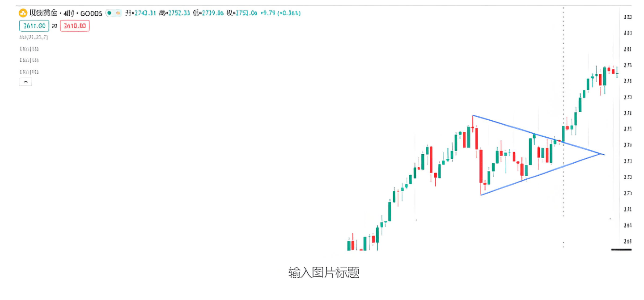The image size is (644, 300).
Task: Click the red 2610.80 price button
Action: click(x=75, y=26)
